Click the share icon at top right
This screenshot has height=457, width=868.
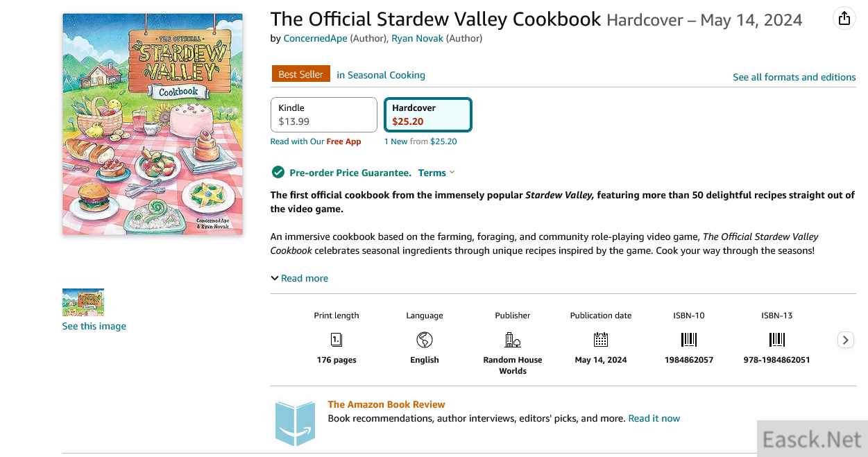tap(844, 19)
